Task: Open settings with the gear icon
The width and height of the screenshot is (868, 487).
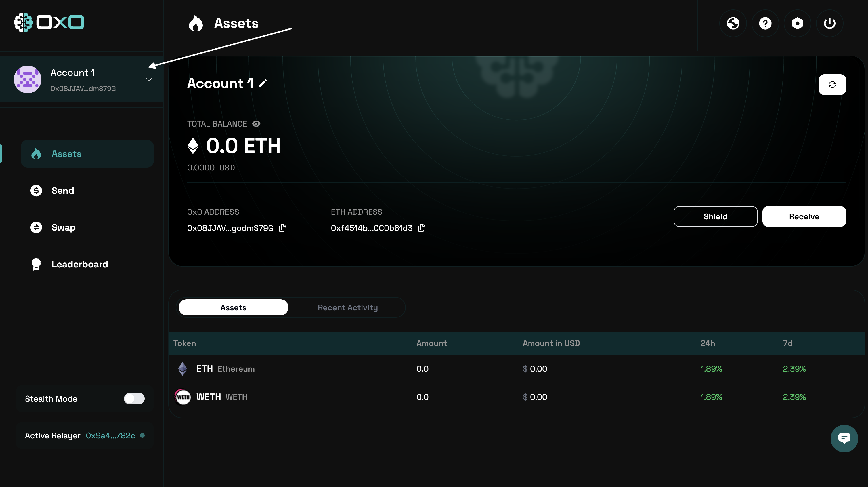Action: click(797, 23)
